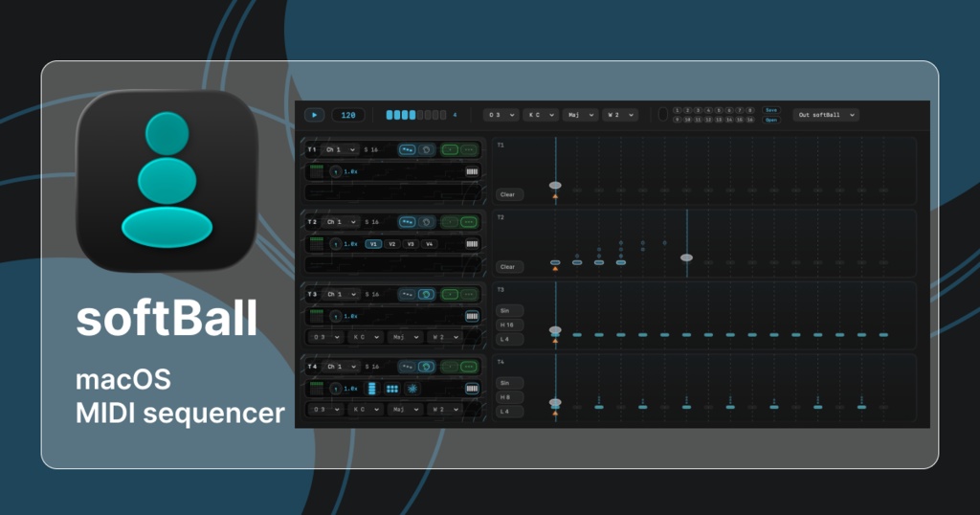The image size is (980, 515).
Task: Click T4 dot grid pattern icon
Action: coord(391,389)
